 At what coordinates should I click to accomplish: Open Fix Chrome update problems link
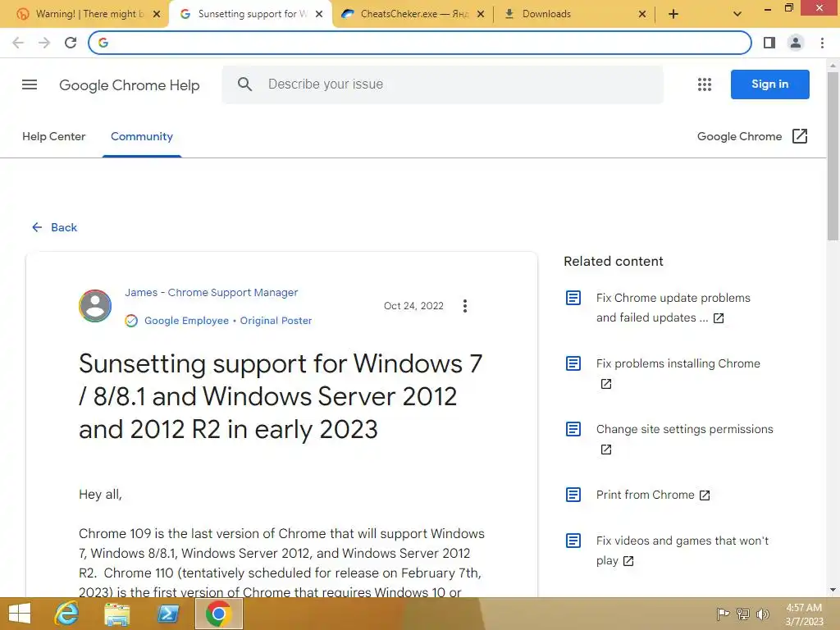pyautogui.click(x=673, y=308)
